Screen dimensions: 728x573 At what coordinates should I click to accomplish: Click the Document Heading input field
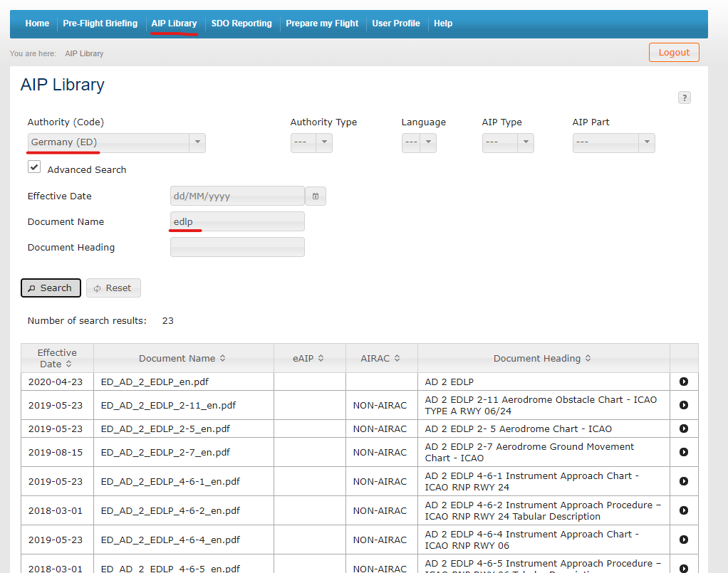[x=237, y=247]
